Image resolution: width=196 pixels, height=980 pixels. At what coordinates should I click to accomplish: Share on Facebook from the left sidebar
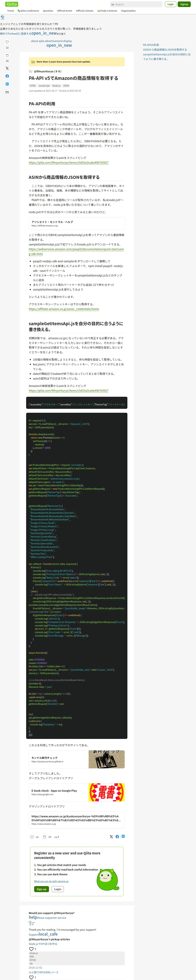pyautogui.click(x=7, y=76)
